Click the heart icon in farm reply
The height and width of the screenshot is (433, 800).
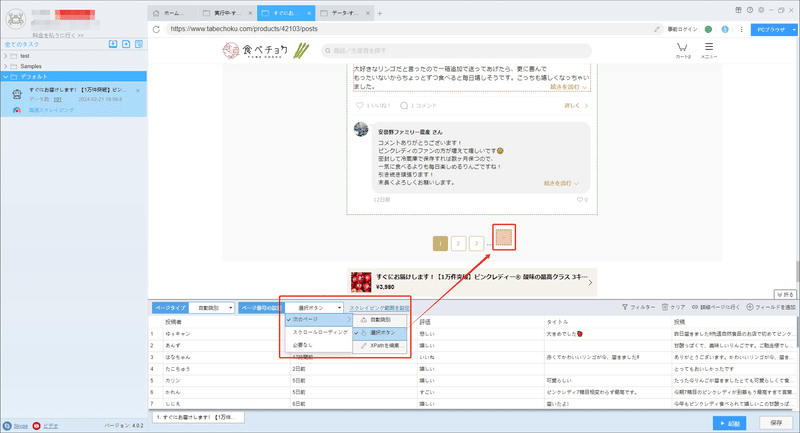coord(580,199)
